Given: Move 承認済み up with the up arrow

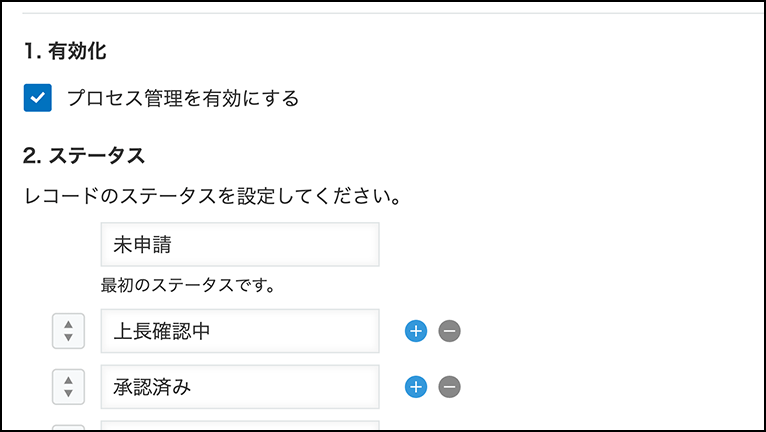Looking at the screenshot, I should pos(68,380).
